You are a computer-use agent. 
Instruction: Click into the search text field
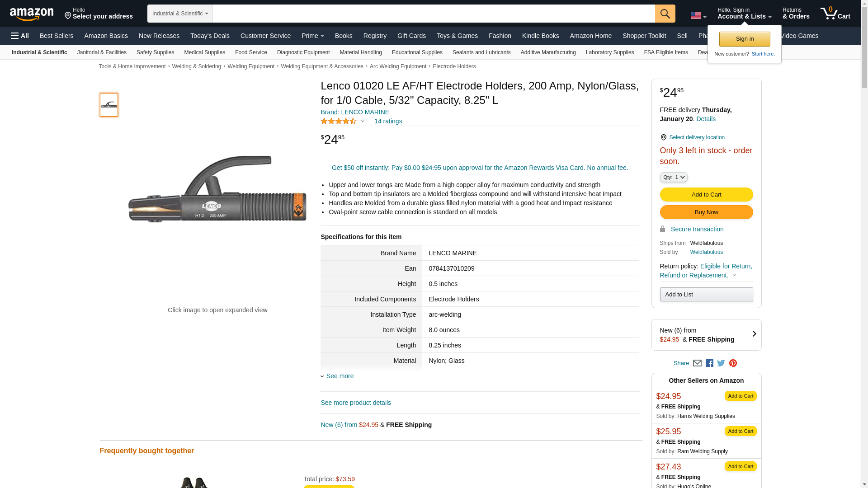[x=433, y=14]
